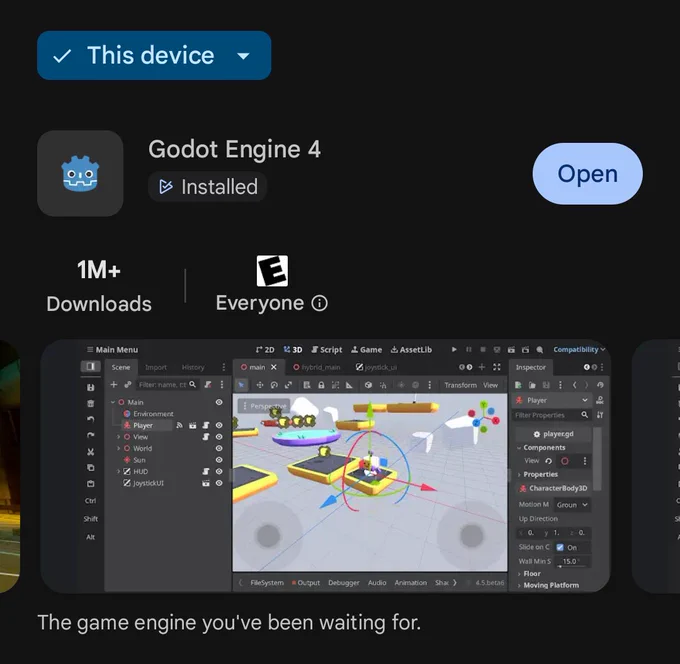Viewport: 680px width, 664px height.
Task: Switch to Script workspace in Godot screenshot
Action: click(327, 350)
